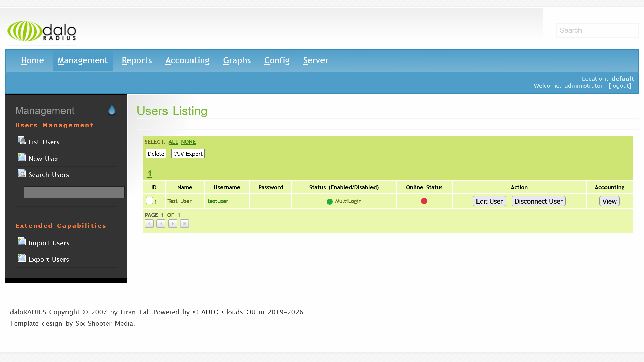Open the Server menu

click(316, 60)
